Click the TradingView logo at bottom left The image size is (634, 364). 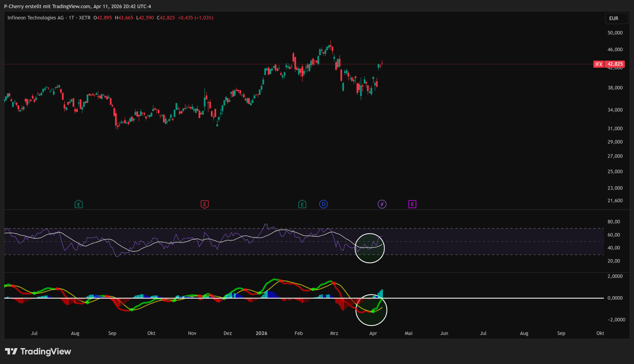click(x=38, y=351)
